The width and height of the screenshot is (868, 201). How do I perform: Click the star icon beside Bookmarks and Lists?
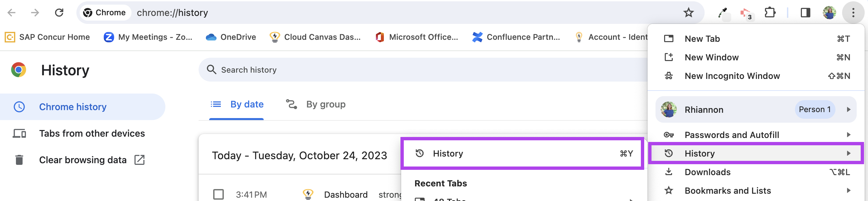[668, 191]
